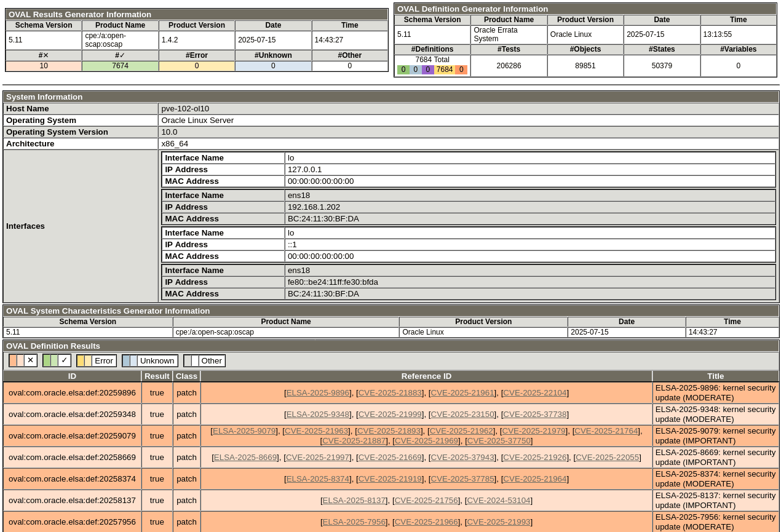This screenshot has width=781, height=532.
Task: Open the CVE-2025-21883 link
Action: (390, 393)
